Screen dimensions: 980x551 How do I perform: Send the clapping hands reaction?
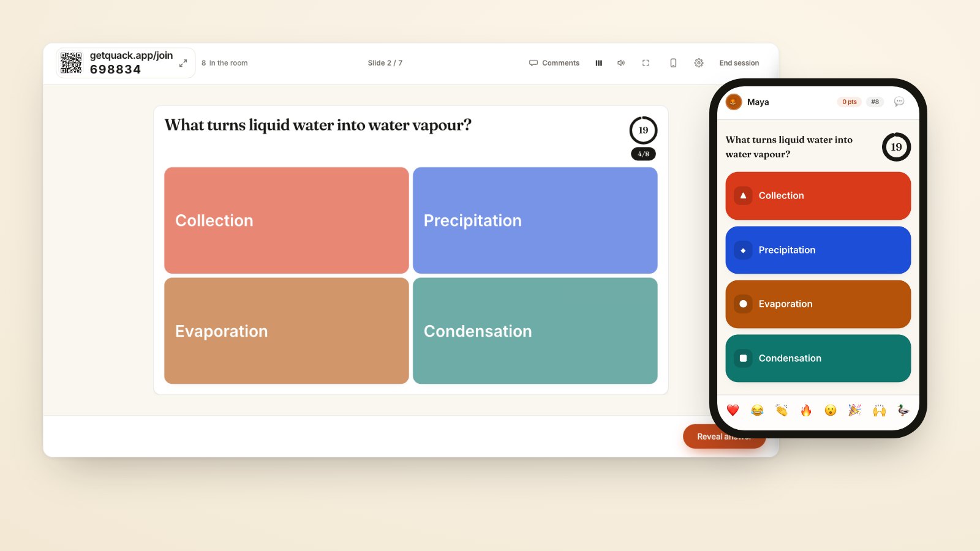[782, 410]
